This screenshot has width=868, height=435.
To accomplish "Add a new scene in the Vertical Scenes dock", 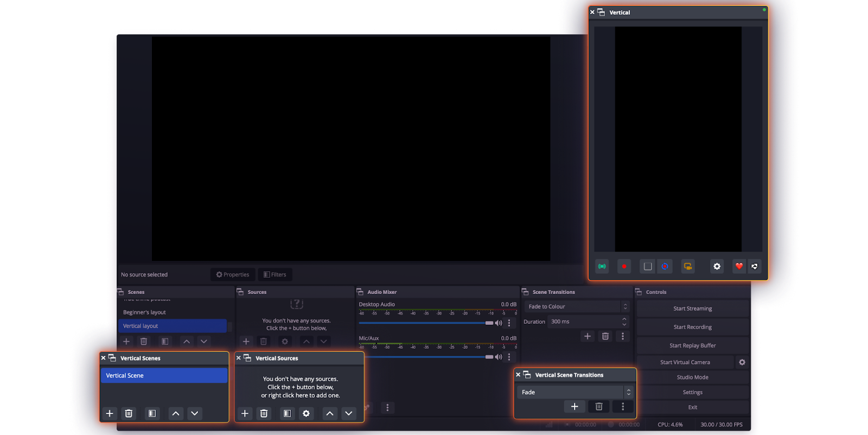I will tap(110, 413).
